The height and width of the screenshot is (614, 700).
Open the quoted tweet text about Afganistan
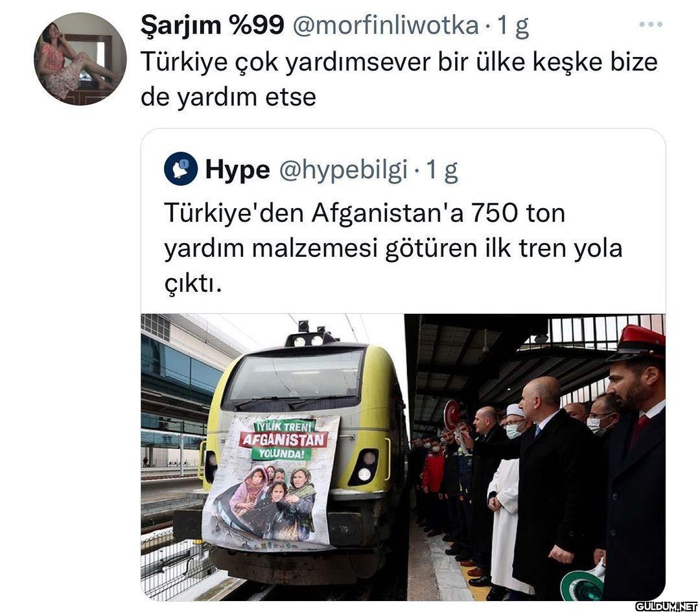pyautogui.click(x=393, y=248)
